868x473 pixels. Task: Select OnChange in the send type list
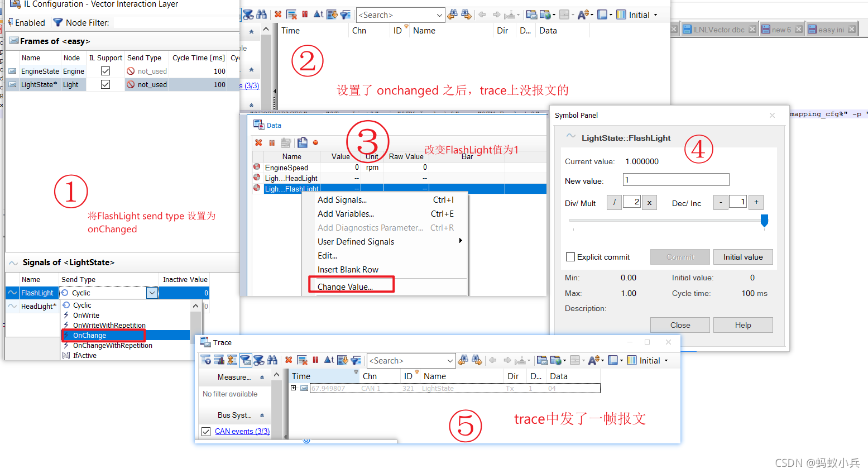pos(126,335)
